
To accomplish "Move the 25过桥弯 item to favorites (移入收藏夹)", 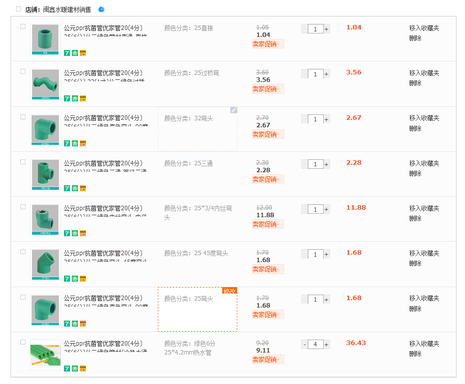I will [x=424, y=73].
